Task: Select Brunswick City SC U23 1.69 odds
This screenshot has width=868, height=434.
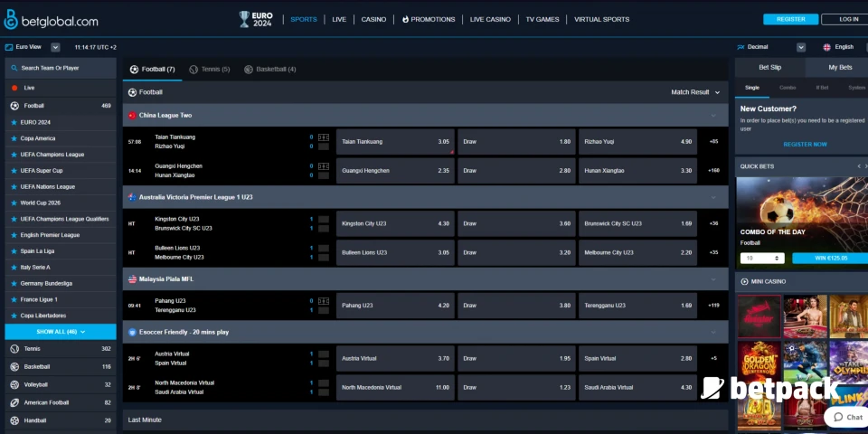Action: [x=637, y=223]
